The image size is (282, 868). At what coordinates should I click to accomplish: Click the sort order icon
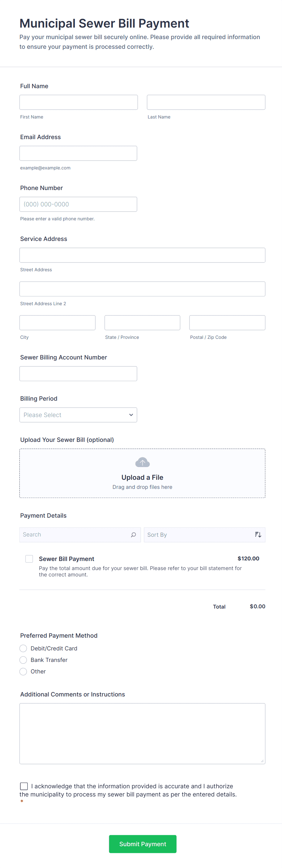point(258,535)
